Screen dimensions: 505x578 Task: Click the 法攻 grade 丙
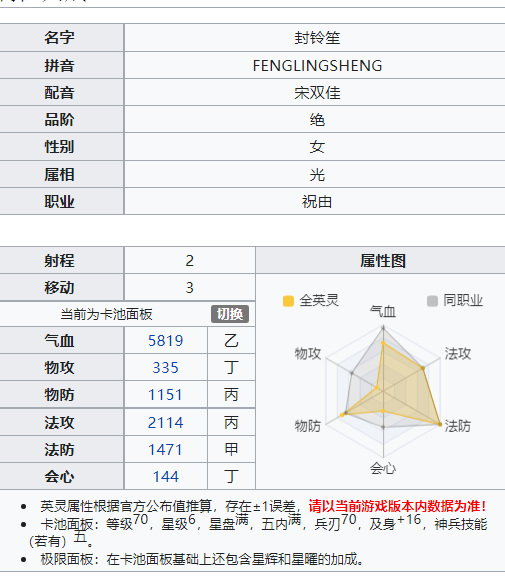[231, 422]
